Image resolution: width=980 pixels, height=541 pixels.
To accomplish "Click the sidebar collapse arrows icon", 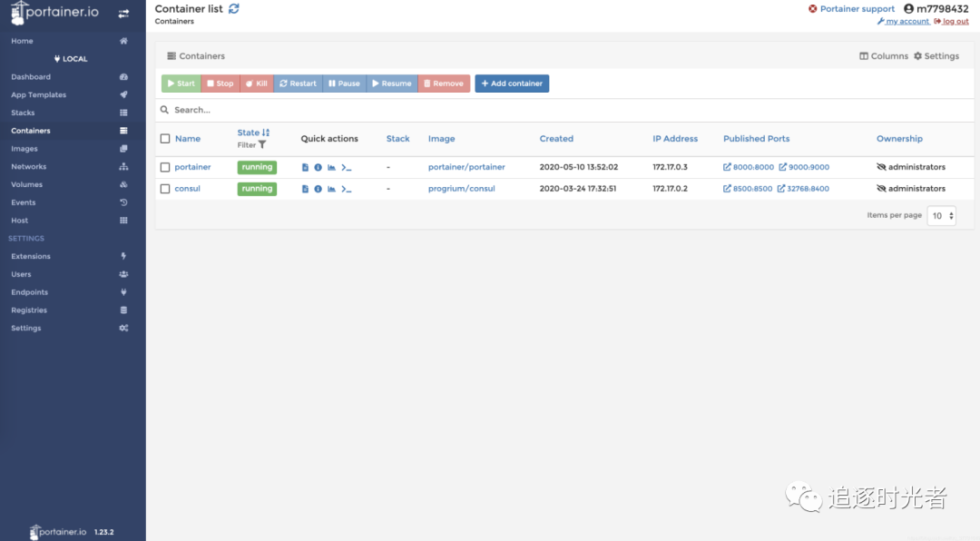I will [122, 14].
